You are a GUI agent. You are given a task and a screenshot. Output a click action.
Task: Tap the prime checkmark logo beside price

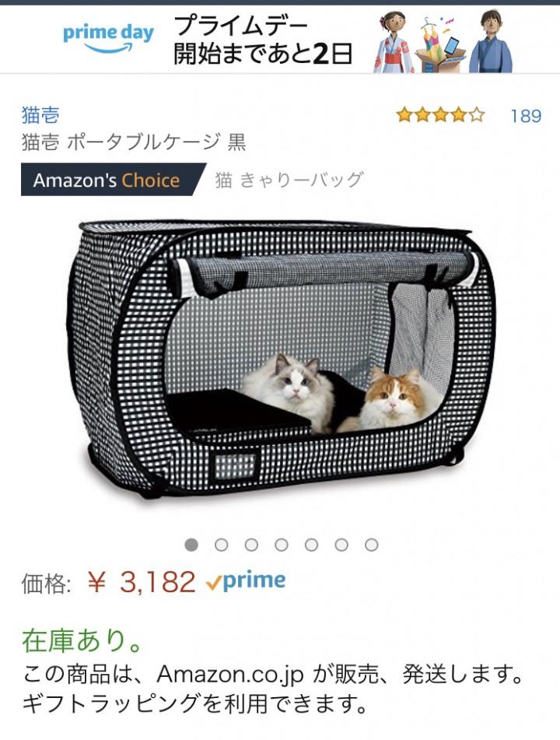click(x=246, y=581)
